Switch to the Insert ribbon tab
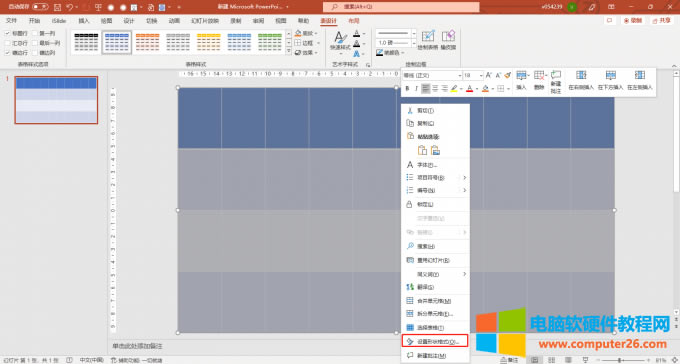 point(83,21)
